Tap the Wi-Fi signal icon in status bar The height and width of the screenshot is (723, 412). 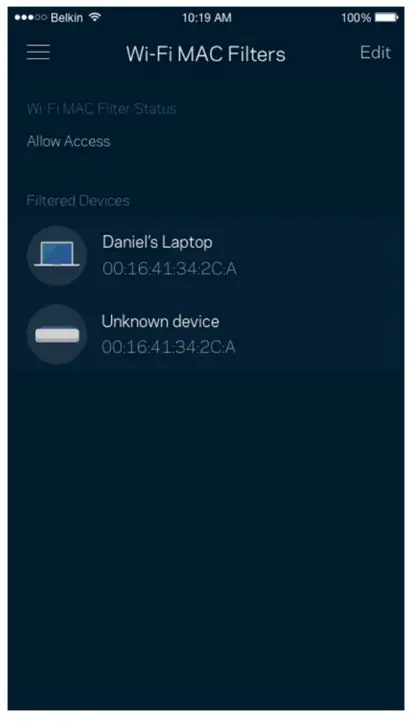coord(95,18)
